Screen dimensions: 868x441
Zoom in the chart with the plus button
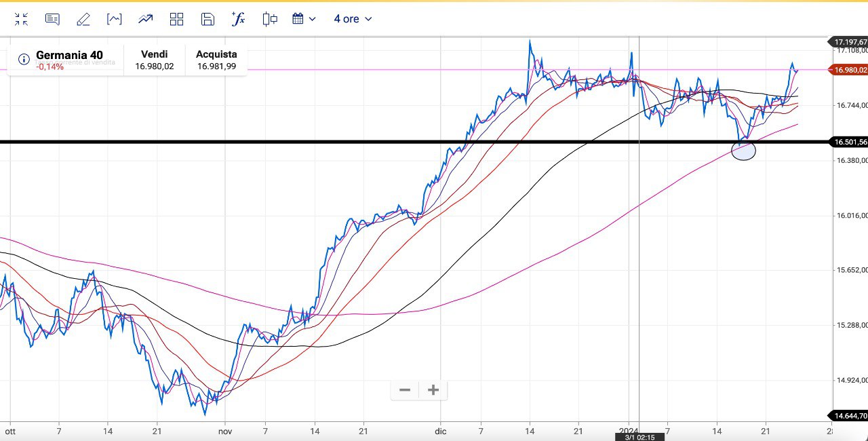coord(434,390)
